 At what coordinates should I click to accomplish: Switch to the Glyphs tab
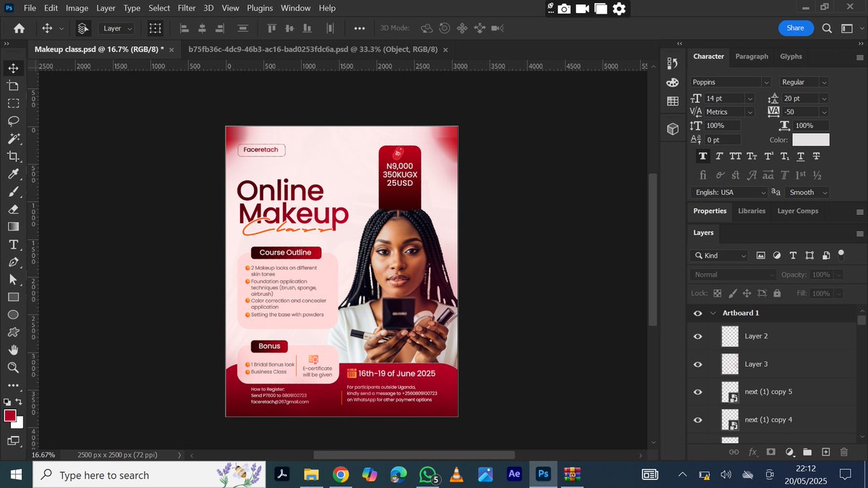[791, 56]
